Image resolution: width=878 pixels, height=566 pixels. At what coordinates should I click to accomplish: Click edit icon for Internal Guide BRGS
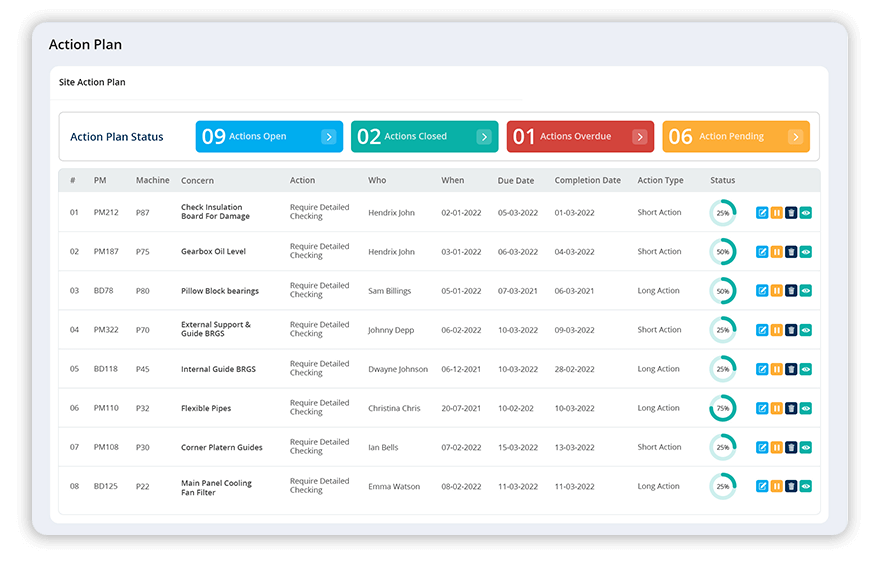[x=762, y=369]
